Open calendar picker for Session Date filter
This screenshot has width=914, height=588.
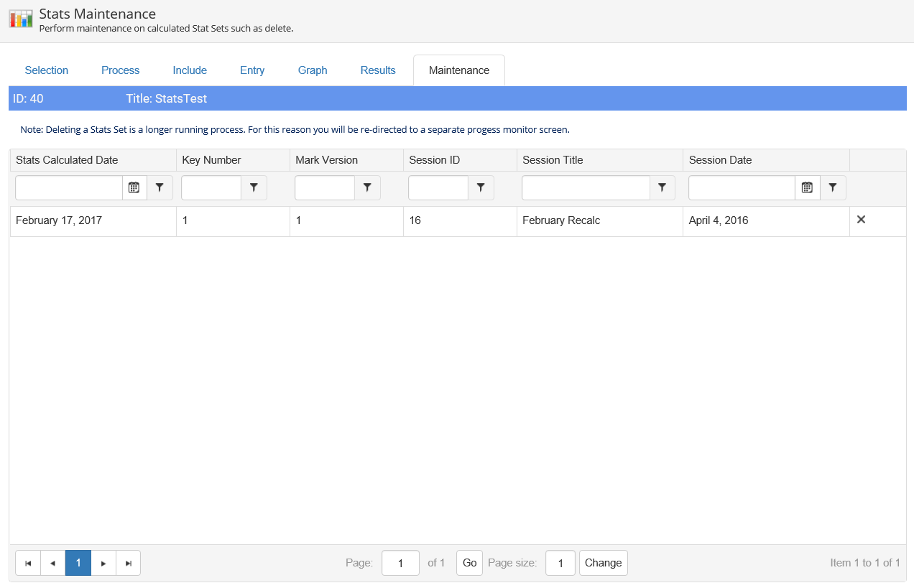pyautogui.click(x=807, y=187)
